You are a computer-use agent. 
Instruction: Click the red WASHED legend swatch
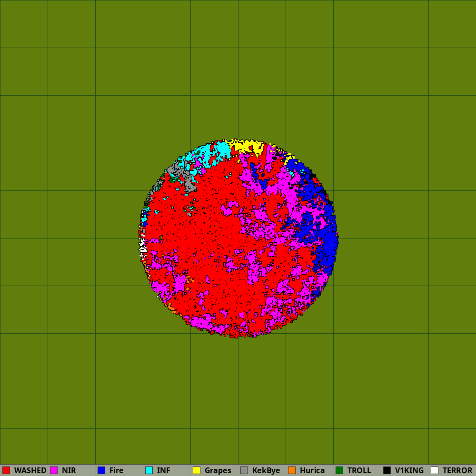[x=6, y=470]
